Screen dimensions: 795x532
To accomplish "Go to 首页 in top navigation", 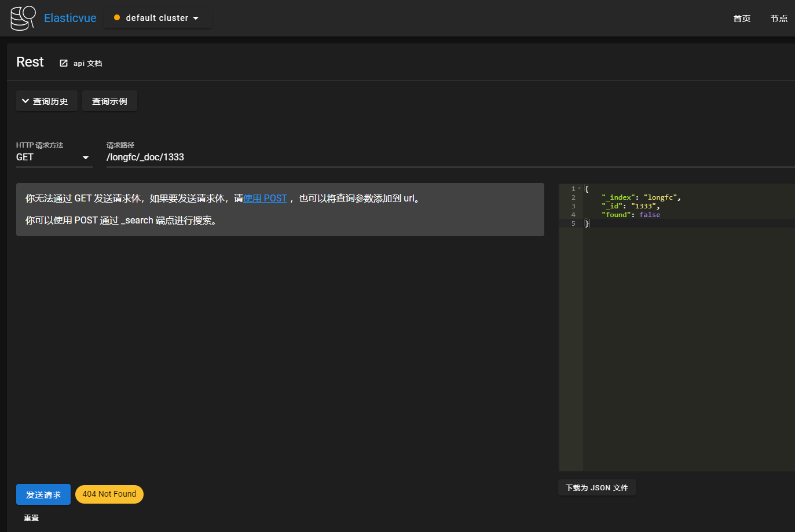I will coord(742,19).
